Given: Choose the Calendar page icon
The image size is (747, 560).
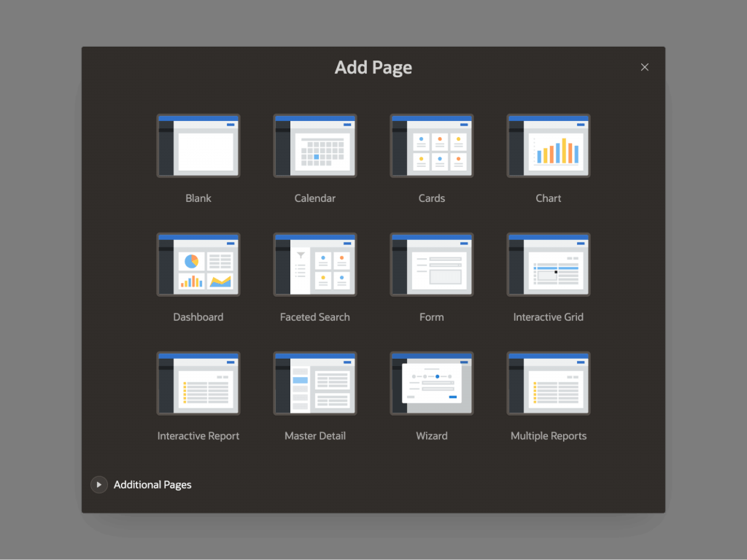Looking at the screenshot, I should pos(315,146).
